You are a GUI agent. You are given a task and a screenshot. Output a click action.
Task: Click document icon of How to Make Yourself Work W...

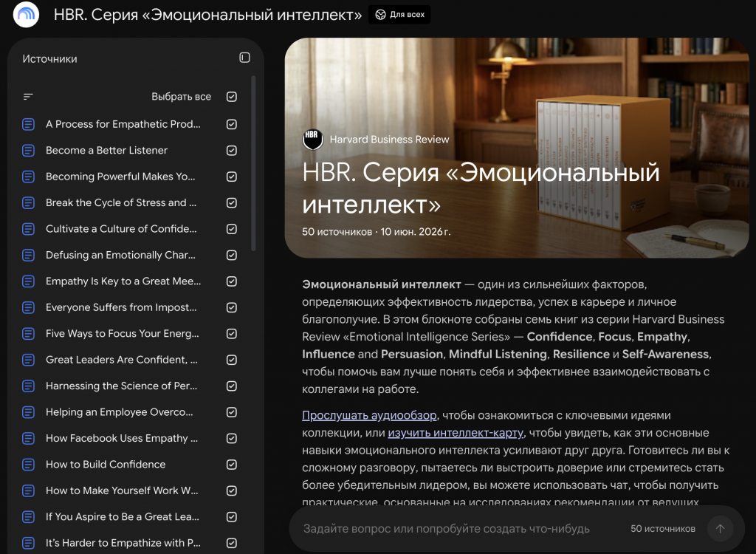29,490
